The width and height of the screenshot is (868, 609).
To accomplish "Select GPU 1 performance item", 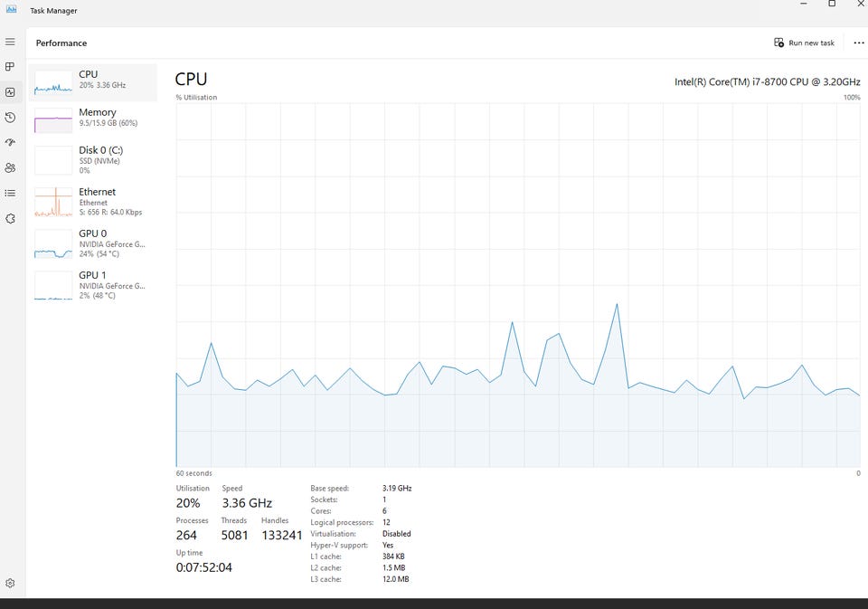I will [93, 285].
